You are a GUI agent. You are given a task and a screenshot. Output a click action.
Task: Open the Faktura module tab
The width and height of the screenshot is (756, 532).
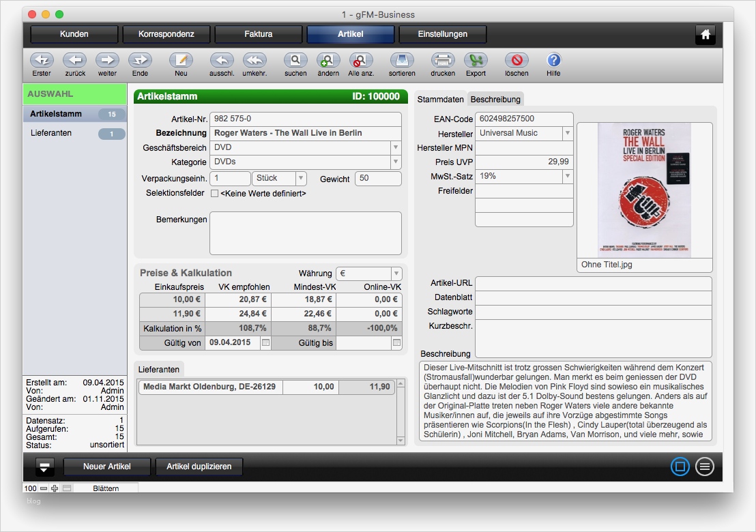coord(259,34)
